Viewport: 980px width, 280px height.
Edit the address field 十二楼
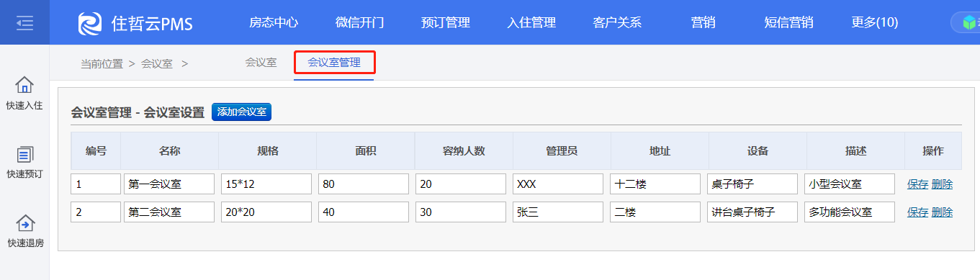[x=655, y=184]
